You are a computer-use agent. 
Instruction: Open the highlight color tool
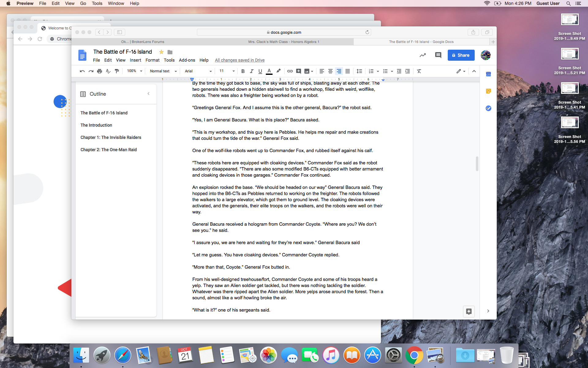[278, 71]
